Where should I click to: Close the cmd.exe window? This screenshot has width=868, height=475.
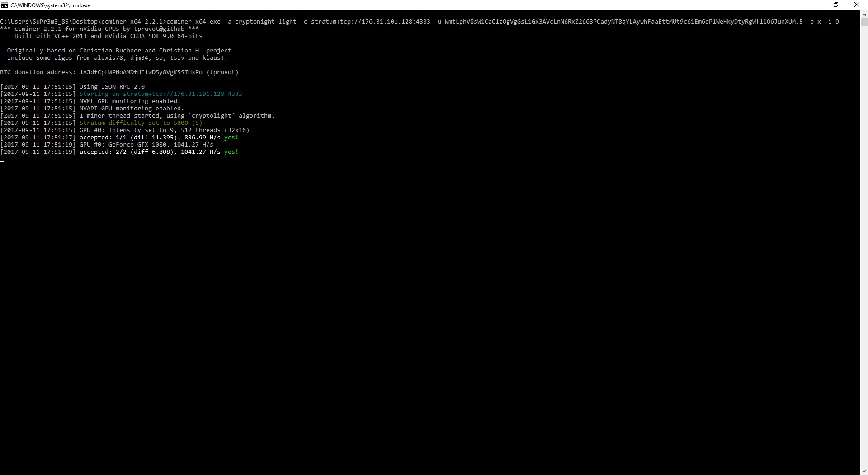coord(856,5)
